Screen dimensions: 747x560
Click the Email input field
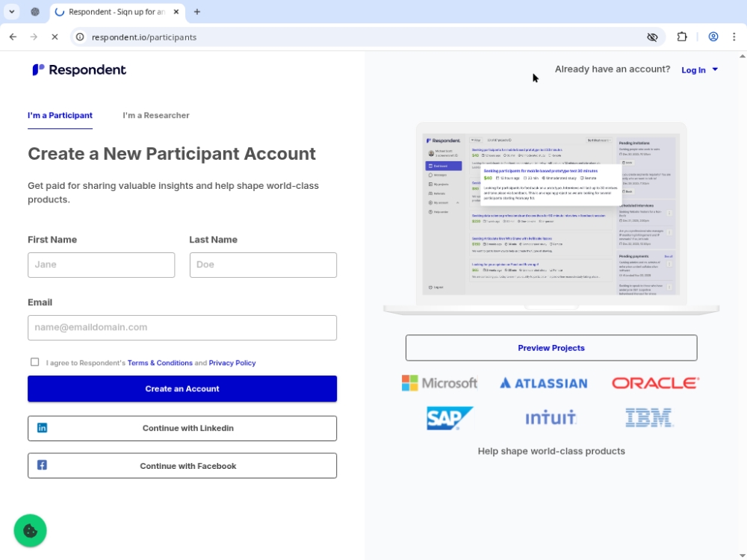tap(182, 327)
